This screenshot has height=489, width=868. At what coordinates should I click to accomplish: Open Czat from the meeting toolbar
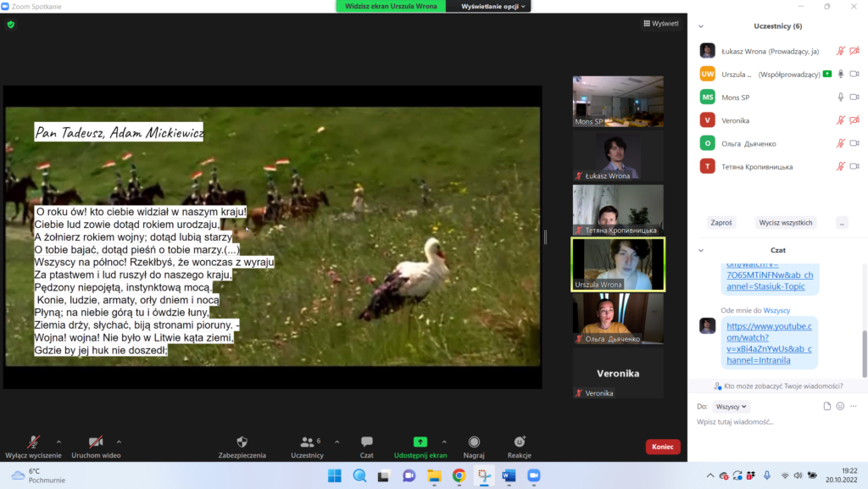[x=366, y=442]
